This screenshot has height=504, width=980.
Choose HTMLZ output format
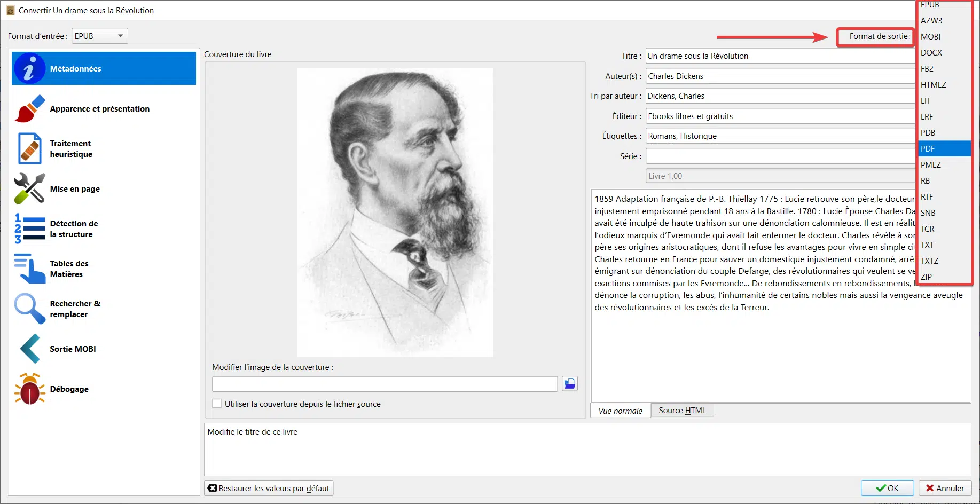click(x=944, y=85)
